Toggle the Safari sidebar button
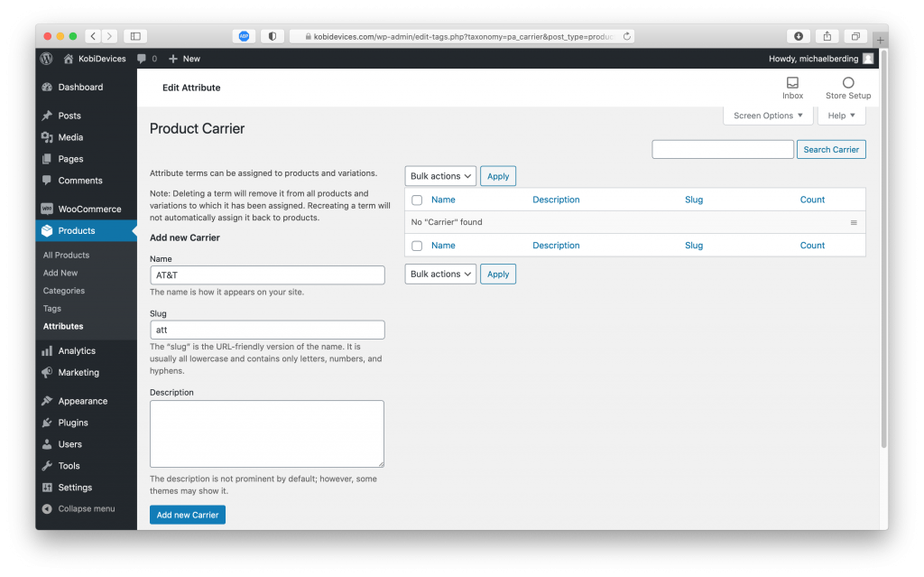924x577 pixels. coord(135,36)
